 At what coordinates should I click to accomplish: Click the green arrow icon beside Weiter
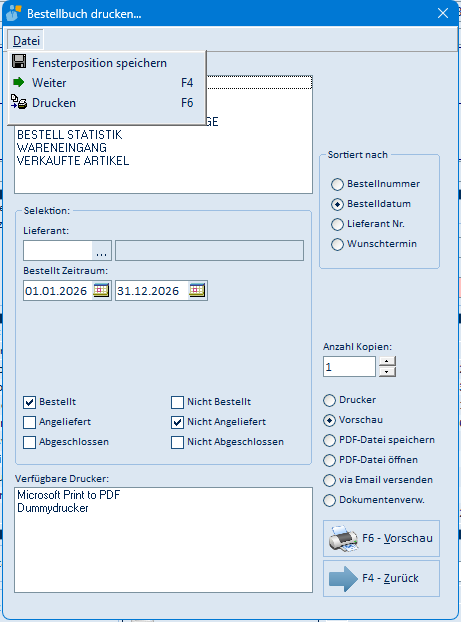point(18,83)
